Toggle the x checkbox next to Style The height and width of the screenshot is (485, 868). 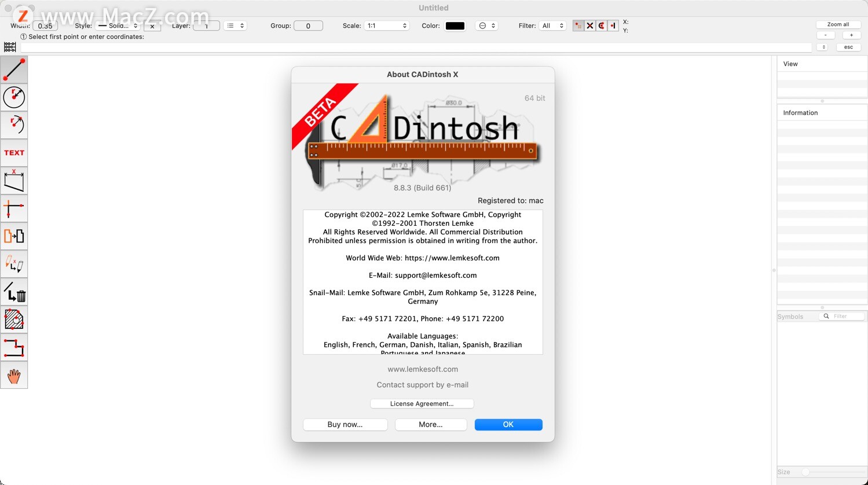click(152, 26)
